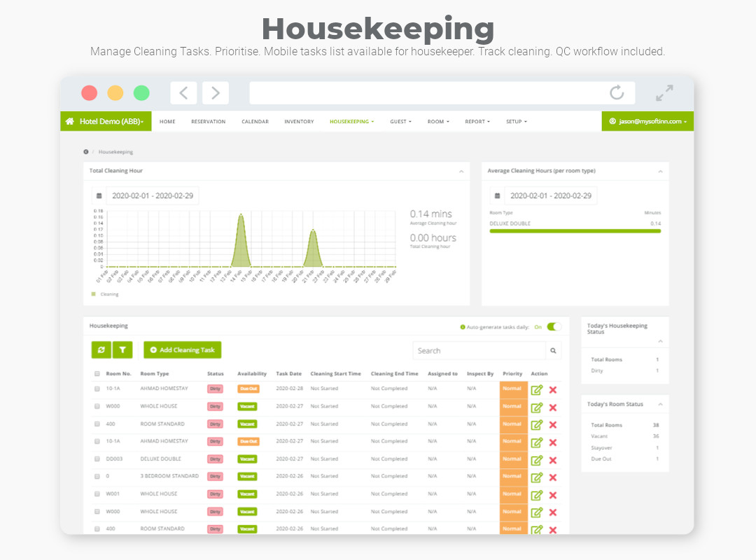Click the Deluxe Double green progress bar
This screenshot has width=756, height=560.
(x=575, y=231)
